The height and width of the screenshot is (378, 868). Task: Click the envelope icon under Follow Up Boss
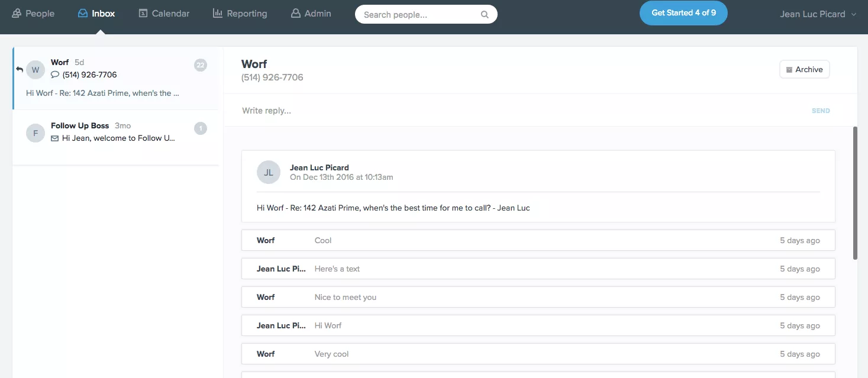(55, 138)
